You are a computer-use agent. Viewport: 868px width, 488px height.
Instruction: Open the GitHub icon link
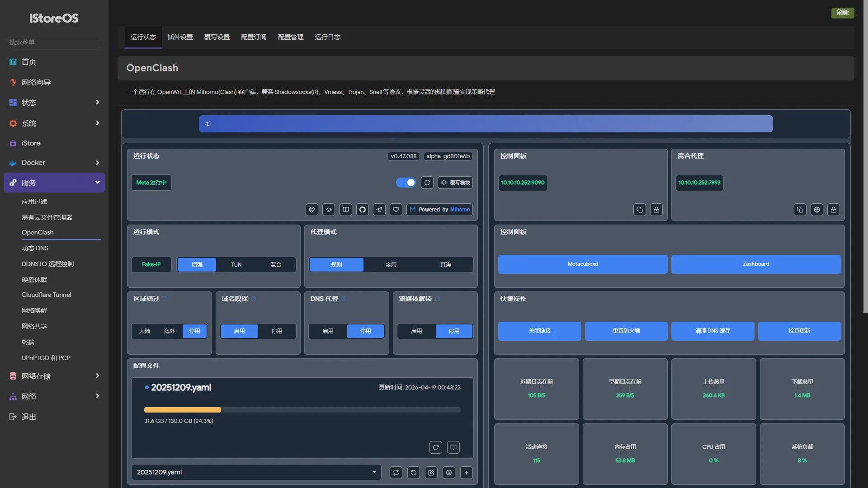[x=362, y=210]
